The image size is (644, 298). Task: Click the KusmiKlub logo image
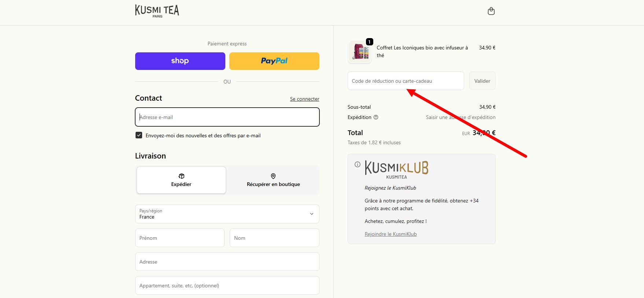[x=396, y=170]
